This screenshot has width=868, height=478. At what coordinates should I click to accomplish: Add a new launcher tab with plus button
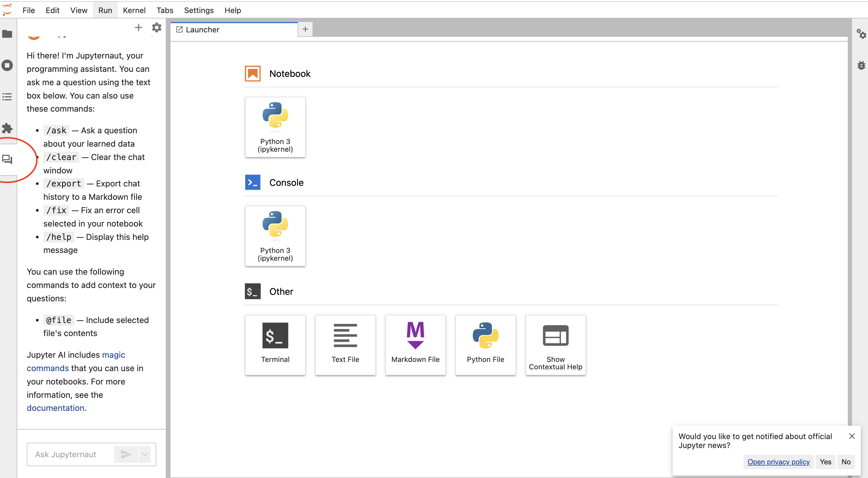click(305, 29)
